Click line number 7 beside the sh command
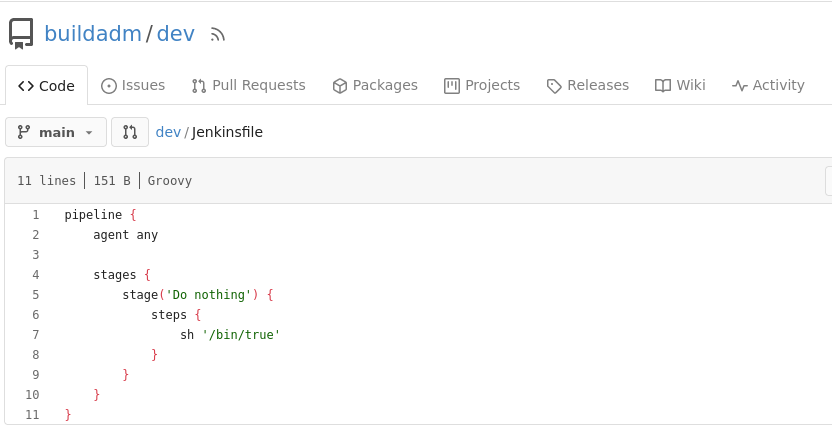 tap(35, 335)
